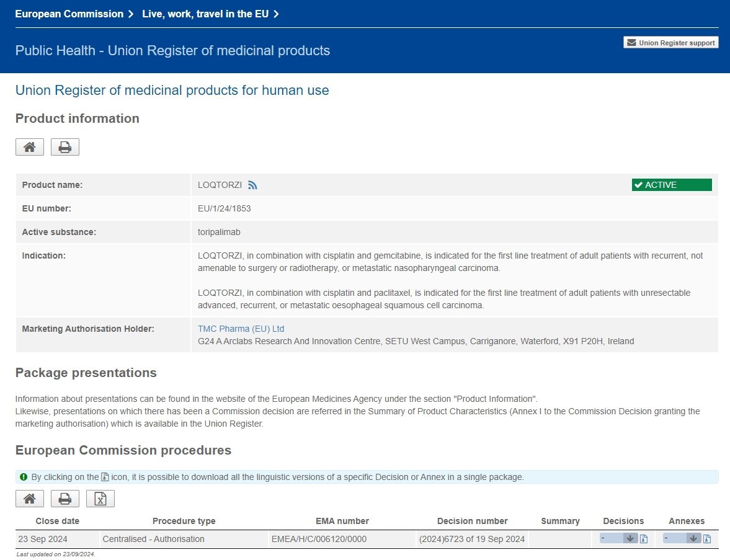Click the home icon under Product information
The height and width of the screenshot is (560, 730).
pyautogui.click(x=29, y=147)
